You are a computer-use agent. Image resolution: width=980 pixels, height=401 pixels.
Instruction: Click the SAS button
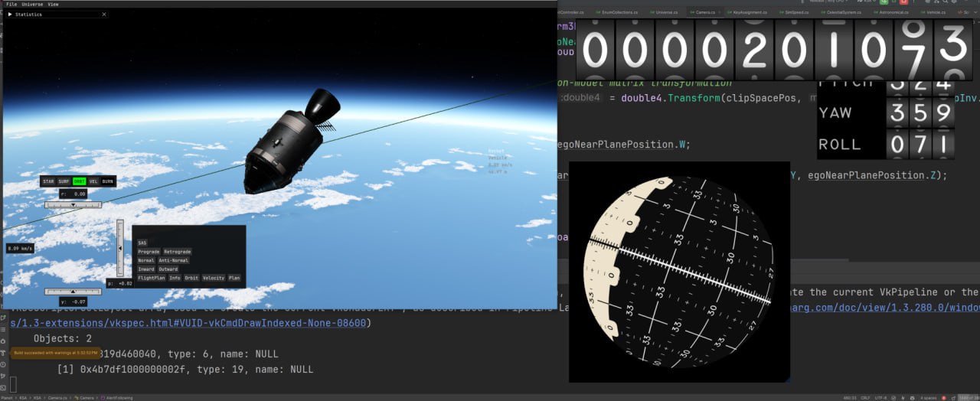tap(142, 243)
